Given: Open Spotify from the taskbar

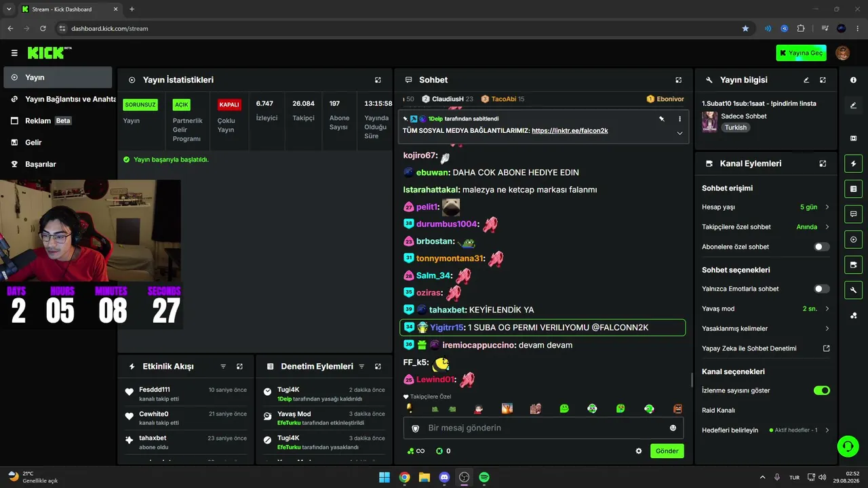Looking at the screenshot, I should pyautogui.click(x=484, y=477).
